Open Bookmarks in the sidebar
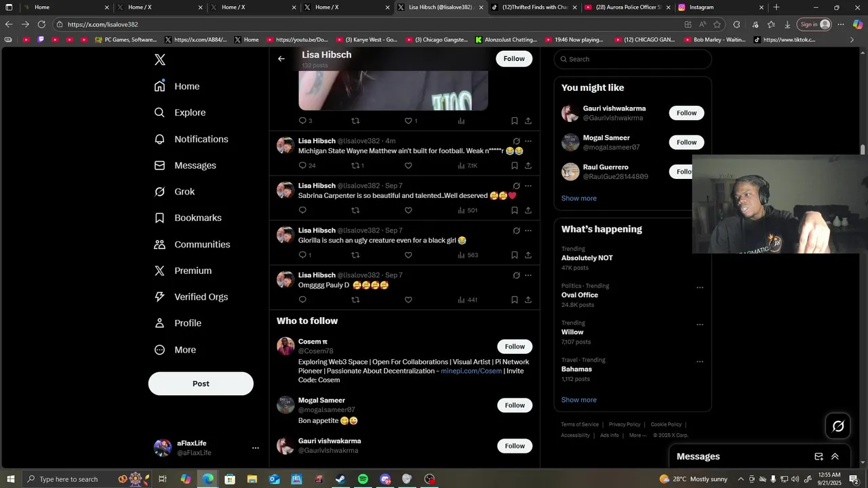 click(x=188, y=218)
